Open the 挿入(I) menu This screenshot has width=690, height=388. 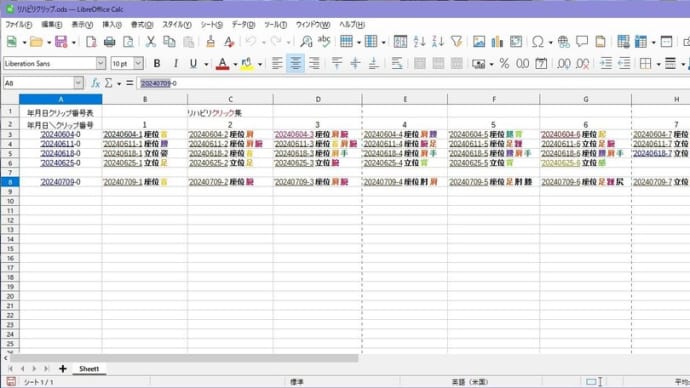point(112,25)
